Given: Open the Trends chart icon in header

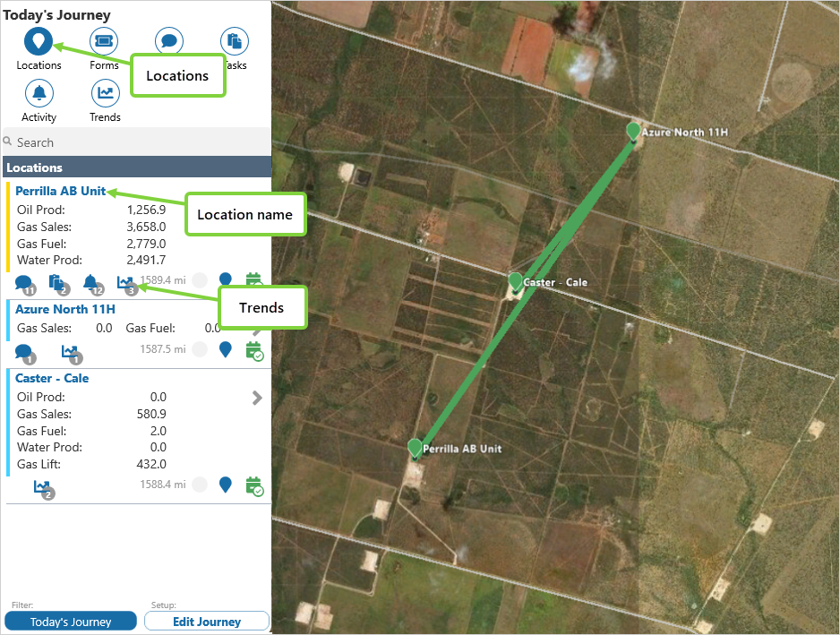Looking at the screenshot, I should point(105,93).
